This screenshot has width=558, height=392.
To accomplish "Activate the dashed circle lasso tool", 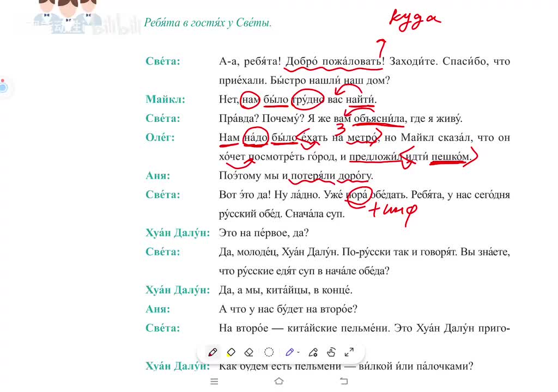I will pos(269,352).
